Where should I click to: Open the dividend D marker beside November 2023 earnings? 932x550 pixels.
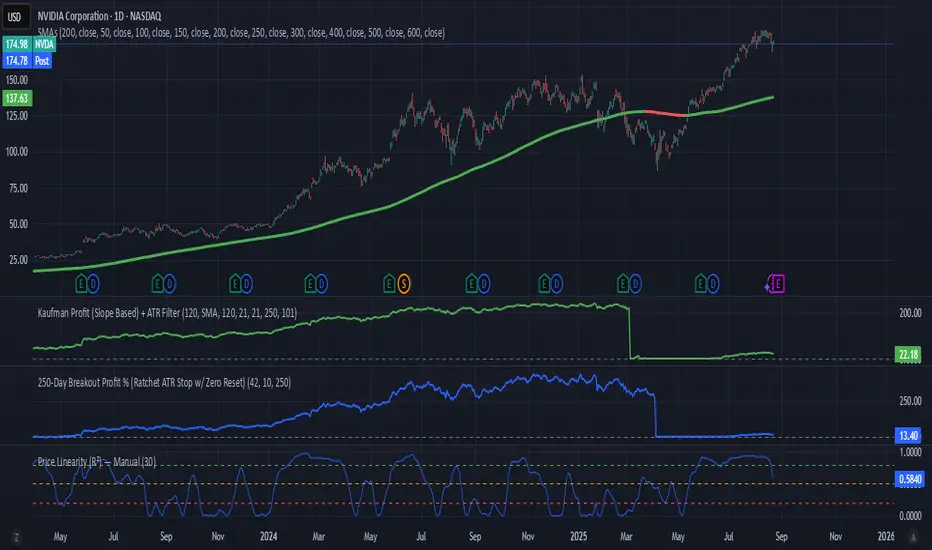[247, 284]
